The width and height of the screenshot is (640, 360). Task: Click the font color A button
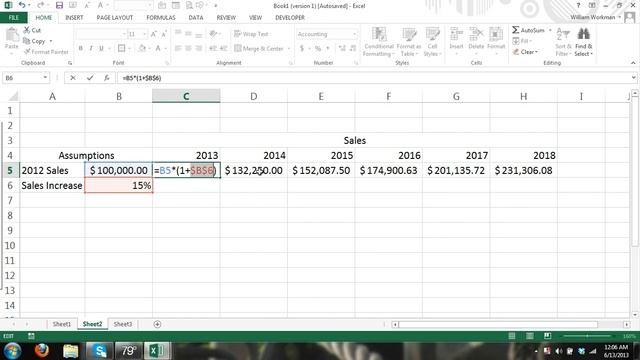point(158,49)
